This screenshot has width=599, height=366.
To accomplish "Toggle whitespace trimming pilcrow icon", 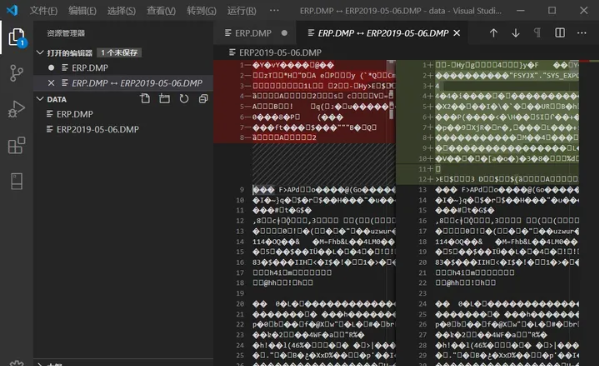I will pyautogui.click(x=537, y=33).
